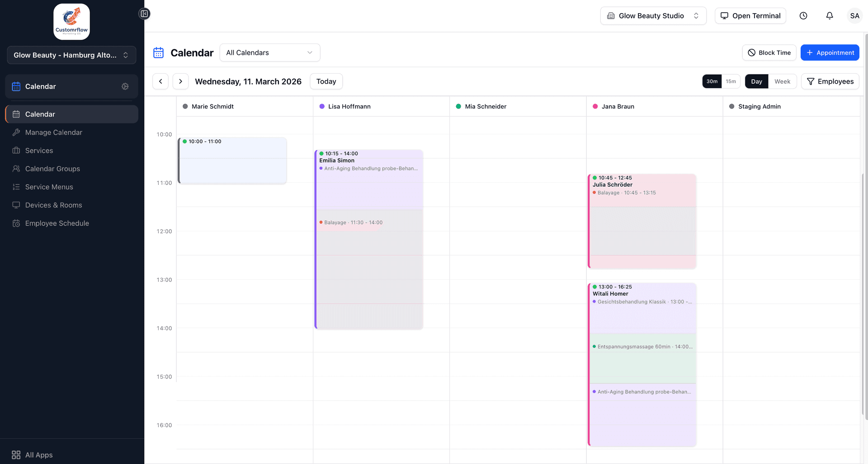Create a new Appointment
Screen dimensions: 868x464
[x=830, y=52]
